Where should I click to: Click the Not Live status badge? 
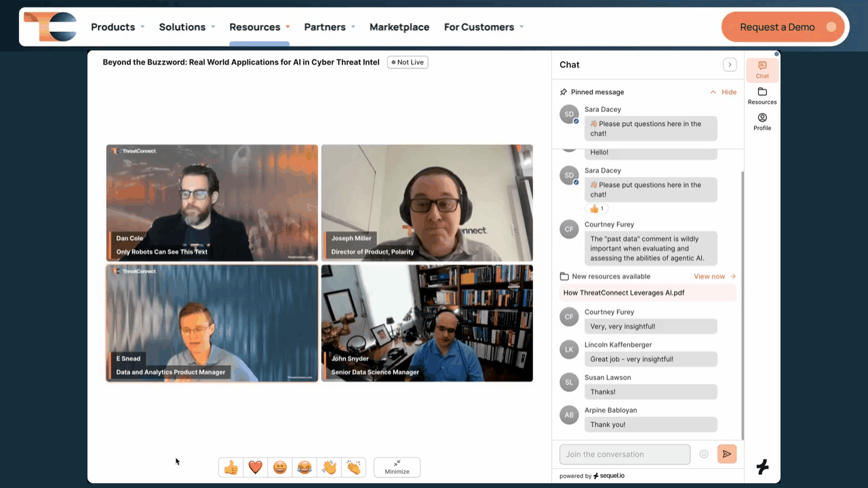tap(408, 62)
